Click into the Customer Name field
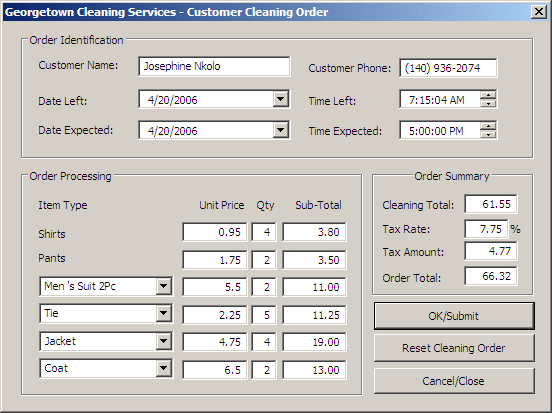The height and width of the screenshot is (413, 552). pos(214,66)
